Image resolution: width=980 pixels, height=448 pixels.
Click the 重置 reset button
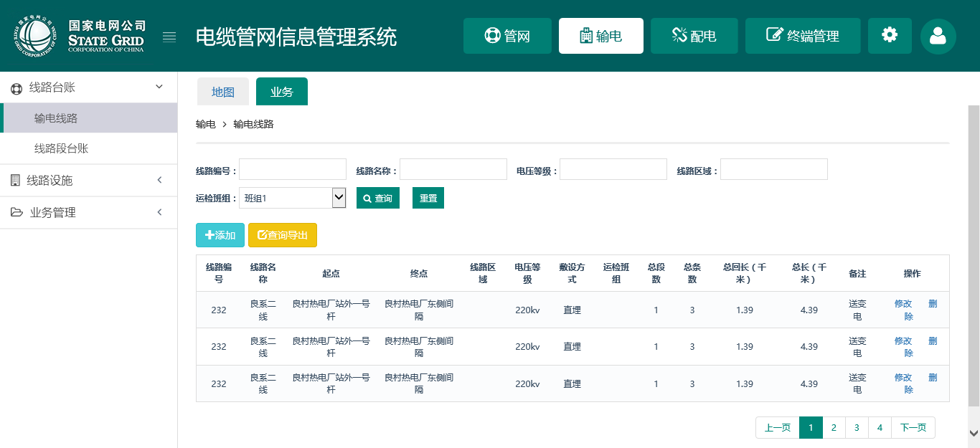pyautogui.click(x=428, y=198)
